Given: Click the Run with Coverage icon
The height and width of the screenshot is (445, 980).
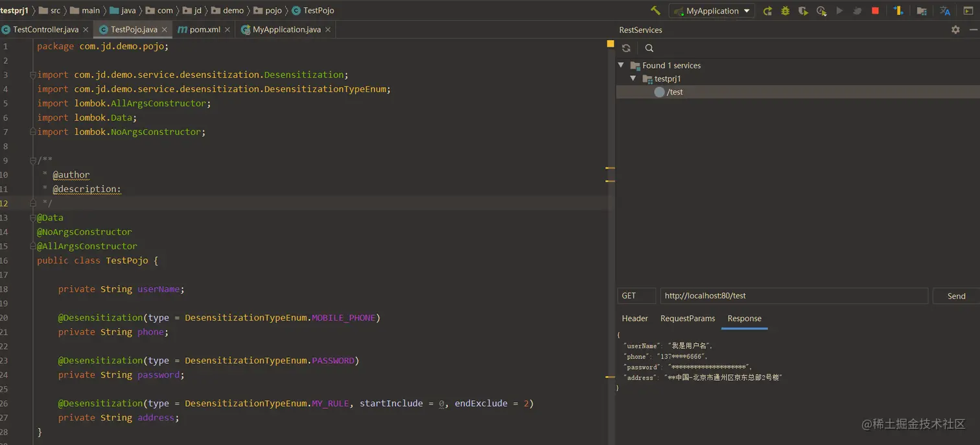Looking at the screenshot, I should point(803,11).
